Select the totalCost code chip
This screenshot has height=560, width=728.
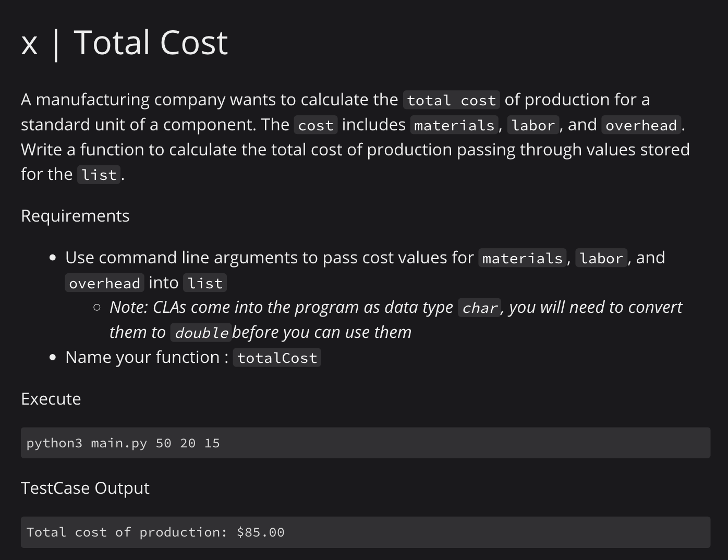coord(276,358)
